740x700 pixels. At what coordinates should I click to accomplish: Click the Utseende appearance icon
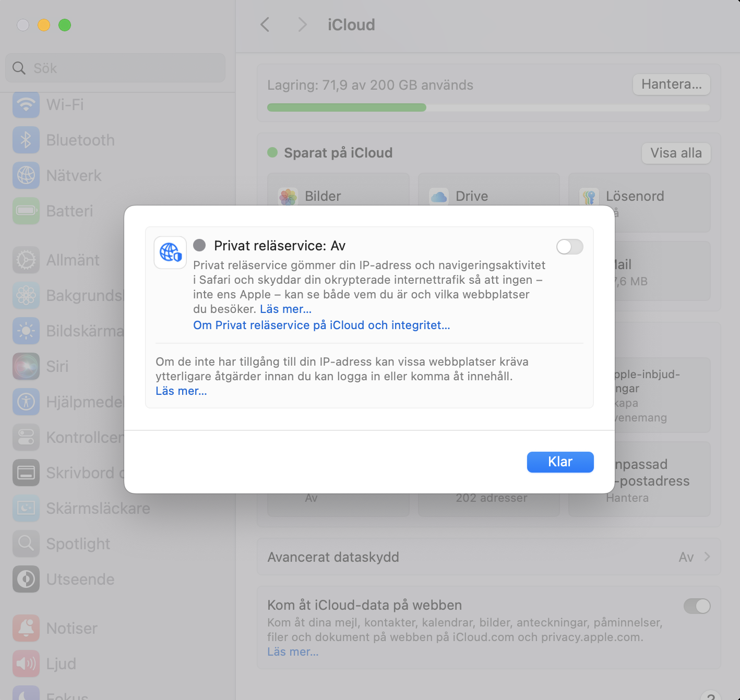pos(26,579)
